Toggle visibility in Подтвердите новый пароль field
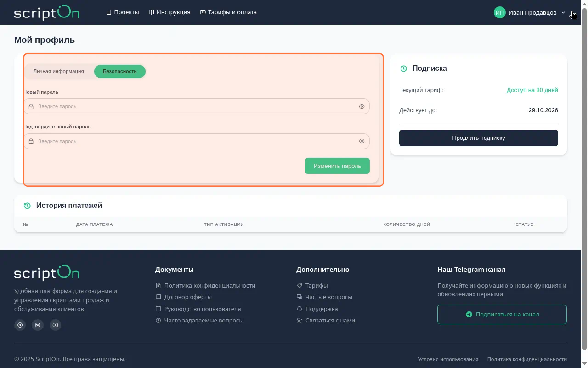This screenshot has width=588, height=368. [x=362, y=141]
